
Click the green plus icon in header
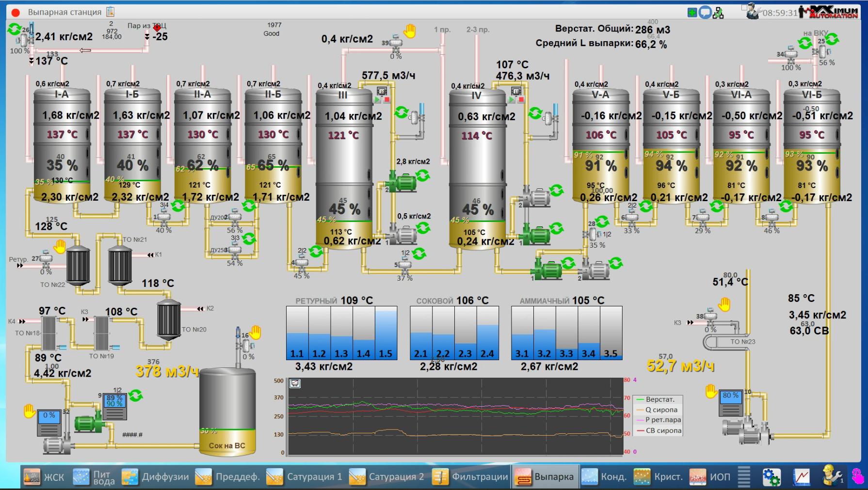tap(692, 13)
